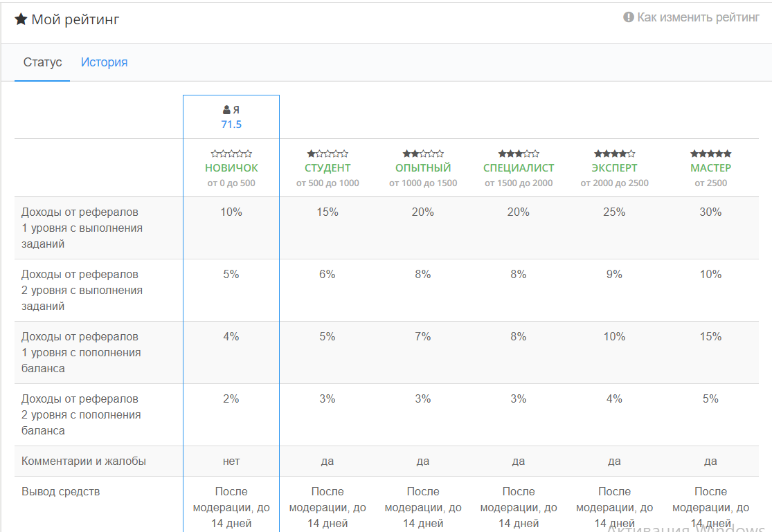Click the 15% cell in СТУДЕНТ column
This screenshot has width=772, height=532.
pyautogui.click(x=327, y=212)
